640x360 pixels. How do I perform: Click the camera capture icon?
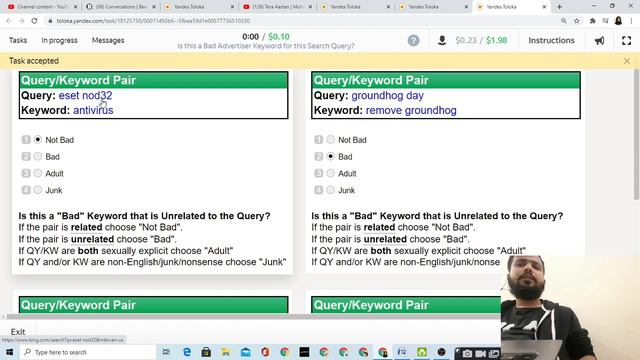tap(467, 353)
